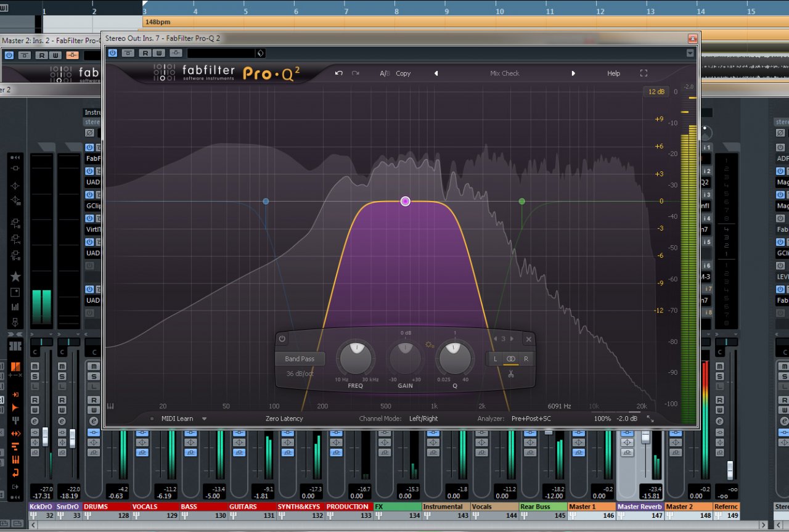Click the Master Reverb volume fader
Screen dimensions: 789x532
(645, 436)
